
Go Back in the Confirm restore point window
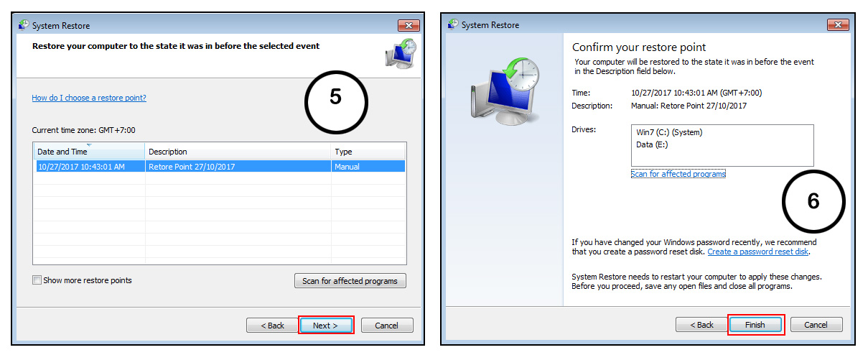701,325
